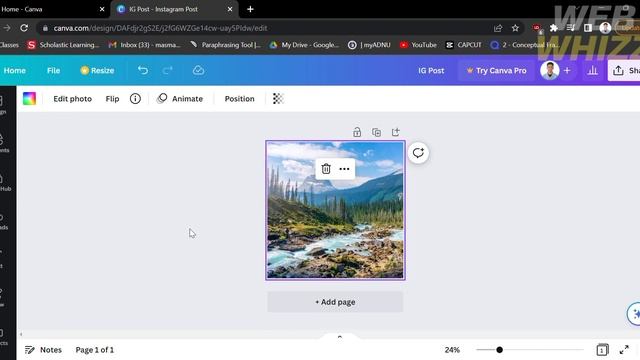Open the photo color palette swatch
This screenshot has height=360, width=640.
click(29, 98)
